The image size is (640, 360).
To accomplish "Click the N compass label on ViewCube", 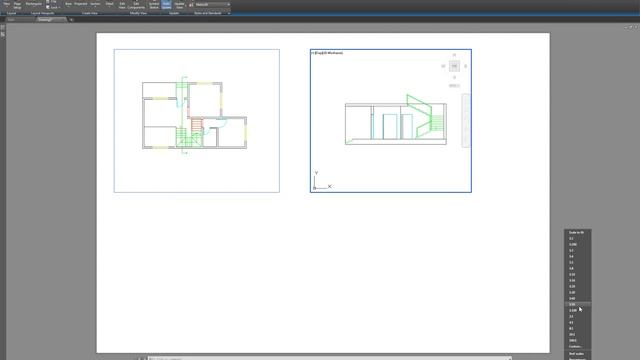I will pyautogui.click(x=454, y=55).
